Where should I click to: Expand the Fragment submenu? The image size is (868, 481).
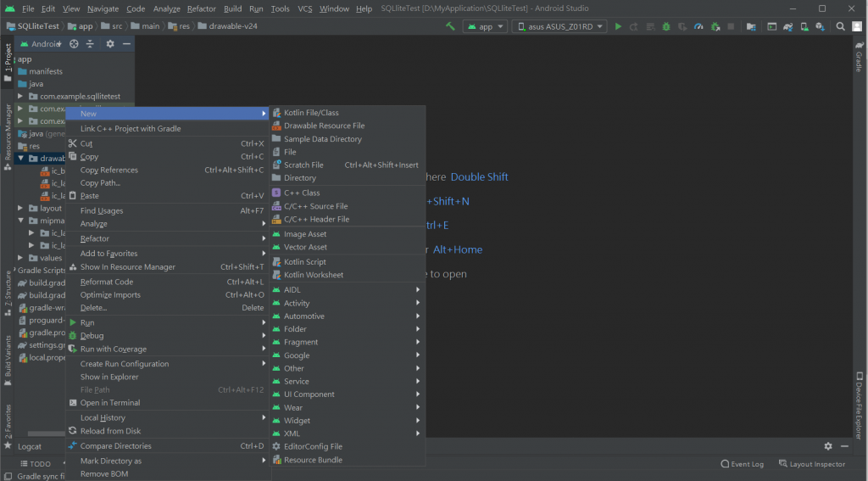click(x=347, y=342)
